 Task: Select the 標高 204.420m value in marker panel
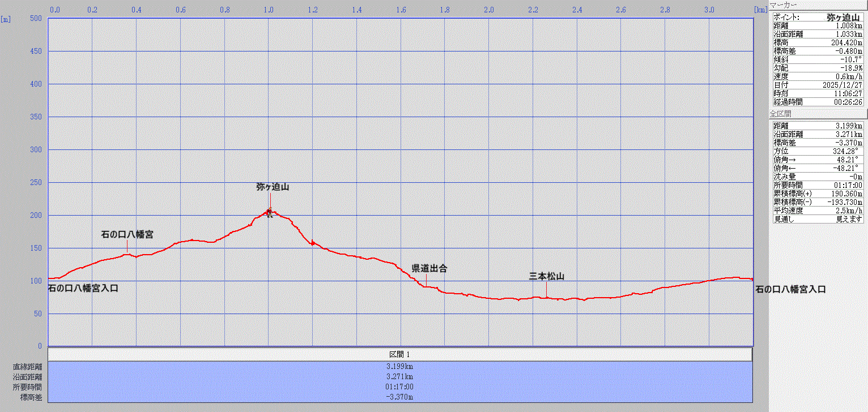pos(845,42)
